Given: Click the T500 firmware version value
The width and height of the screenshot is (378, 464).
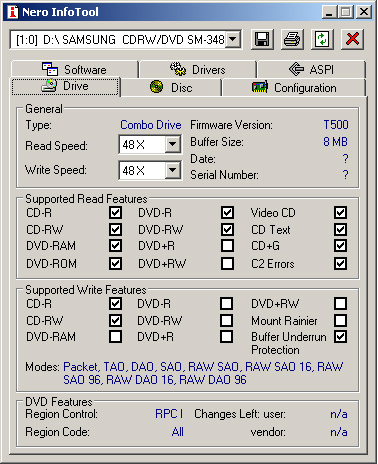Looking at the screenshot, I should coord(336,125).
